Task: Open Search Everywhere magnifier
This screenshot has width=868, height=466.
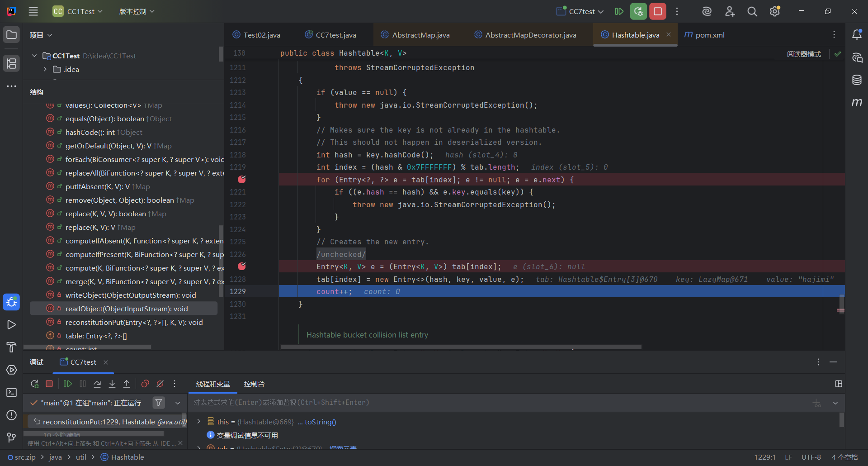Action: (752, 11)
